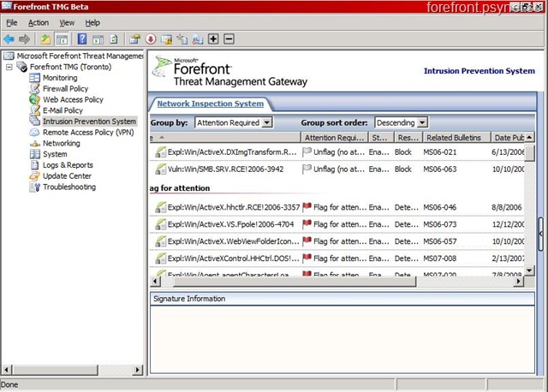Viewport: 548px width, 392px height.
Task: Click the plus expand-all toolbar icon
Action: [213, 39]
